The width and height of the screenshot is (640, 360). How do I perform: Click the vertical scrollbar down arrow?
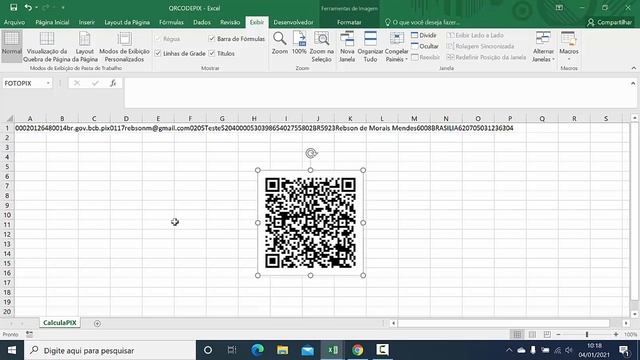(634, 313)
